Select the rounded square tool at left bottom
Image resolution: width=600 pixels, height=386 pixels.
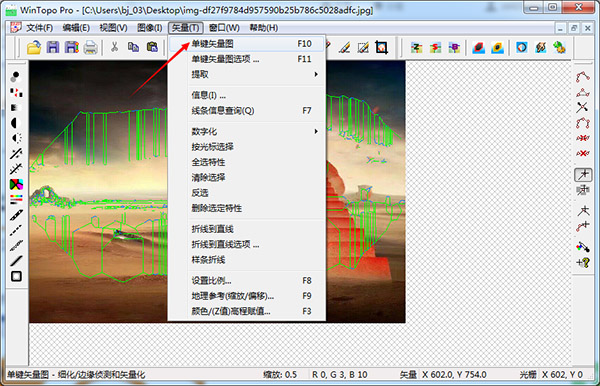click(16, 276)
